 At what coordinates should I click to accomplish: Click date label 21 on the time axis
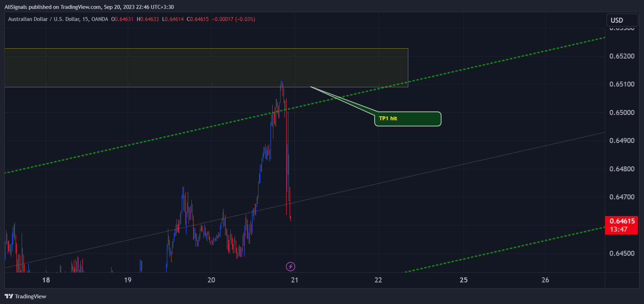pyautogui.click(x=295, y=280)
